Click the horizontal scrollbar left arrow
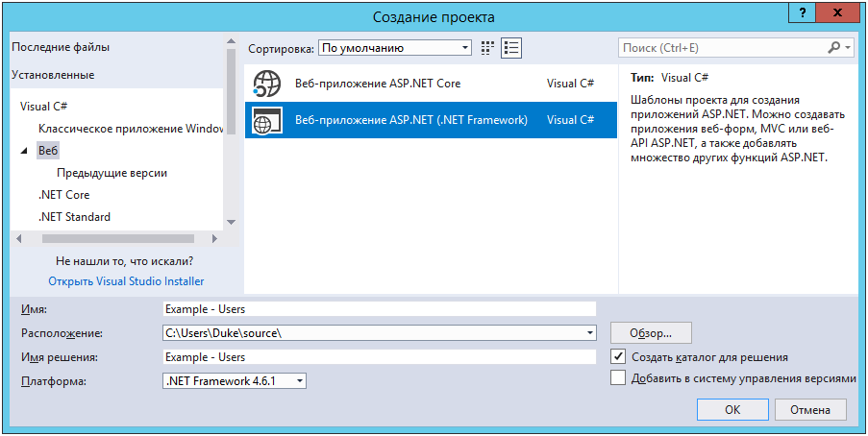The width and height of the screenshot is (868, 436). [19, 238]
